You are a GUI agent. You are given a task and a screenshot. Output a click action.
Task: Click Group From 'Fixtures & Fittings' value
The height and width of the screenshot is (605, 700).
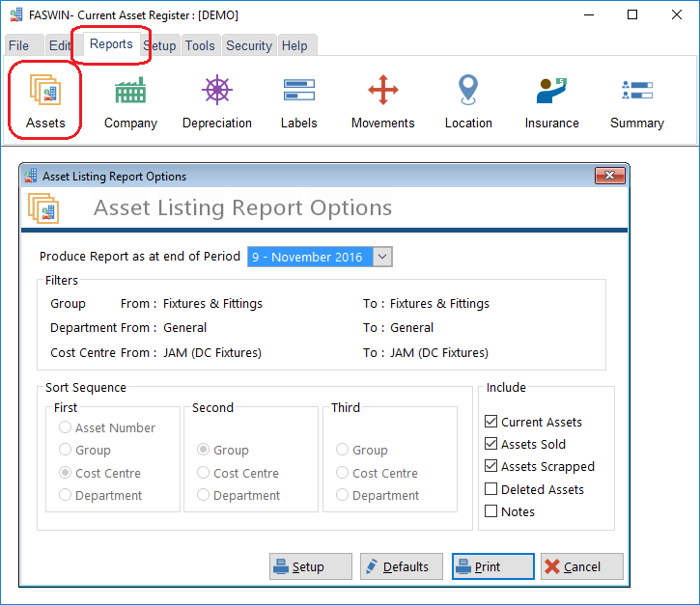[212, 303]
